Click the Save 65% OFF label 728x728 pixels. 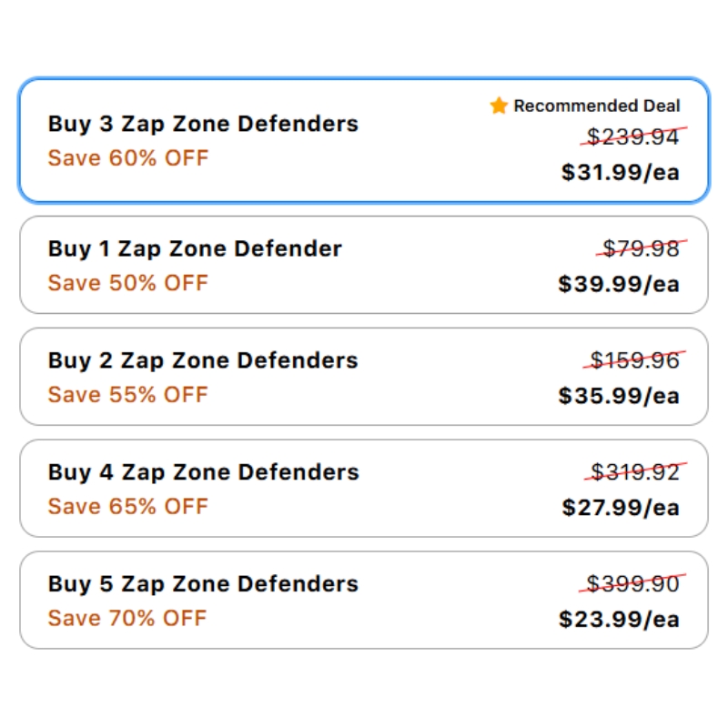pyautogui.click(x=128, y=507)
